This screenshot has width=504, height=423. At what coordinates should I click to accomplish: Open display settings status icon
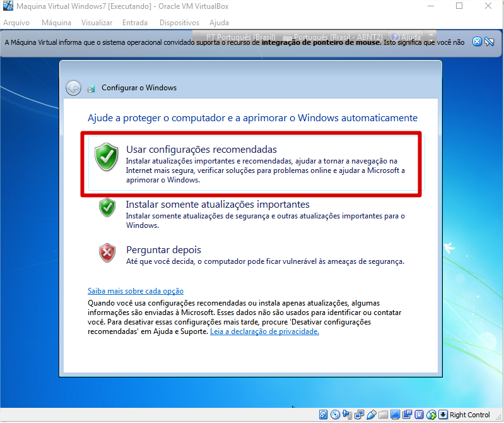(395, 415)
